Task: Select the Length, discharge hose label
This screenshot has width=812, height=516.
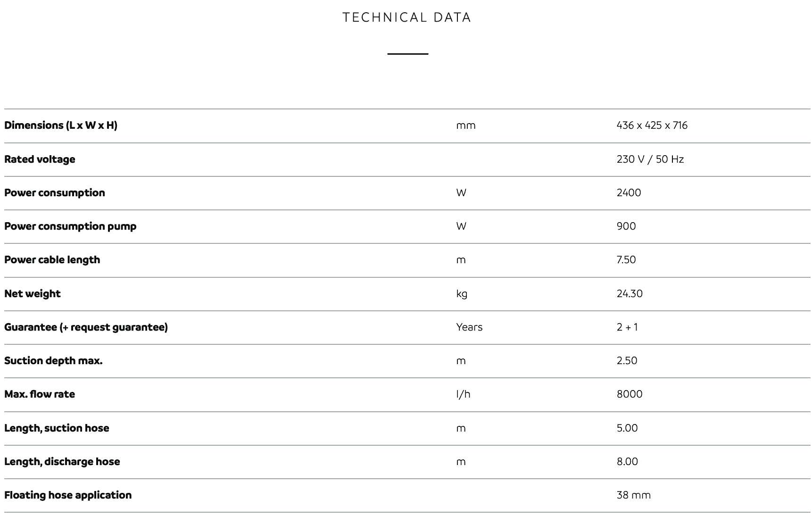Action: [x=62, y=462]
